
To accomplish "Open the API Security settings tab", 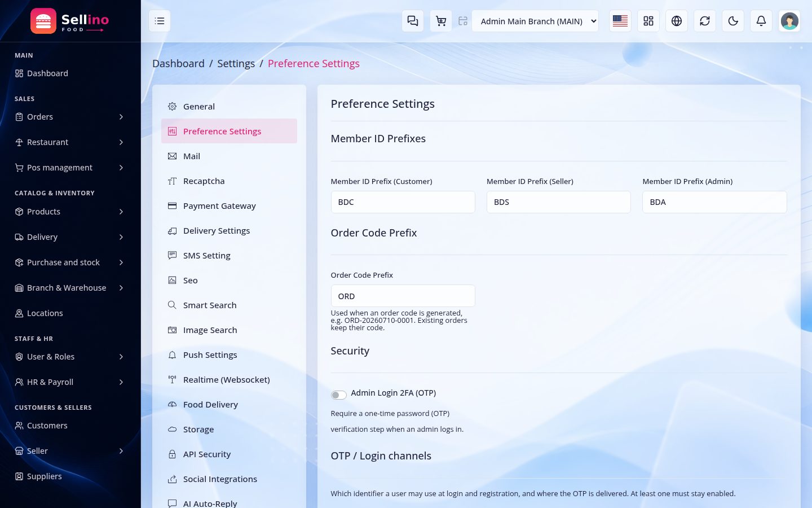I will [x=229, y=454].
